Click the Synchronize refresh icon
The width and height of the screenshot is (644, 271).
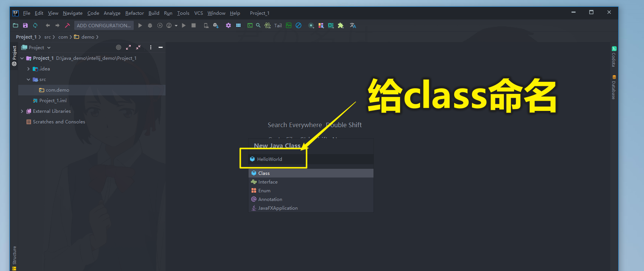(x=35, y=25)
